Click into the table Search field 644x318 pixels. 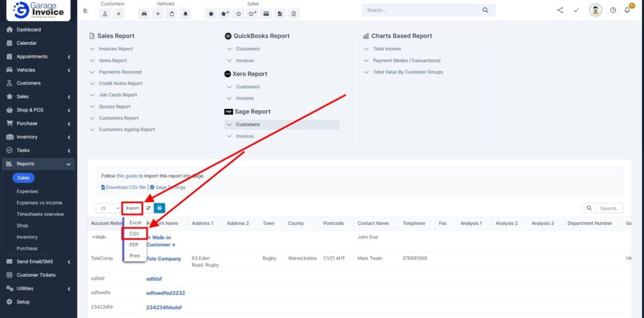(x=610, y=208)
